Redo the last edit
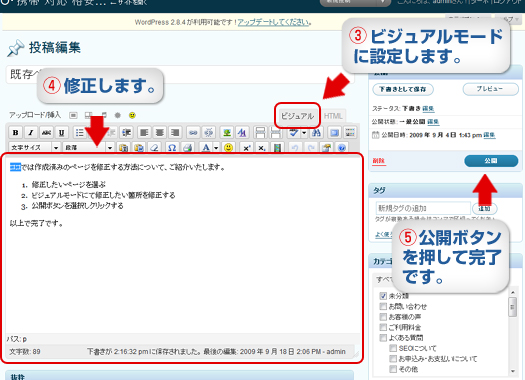Viewport: 525px width, 380px height. (310, 148)
